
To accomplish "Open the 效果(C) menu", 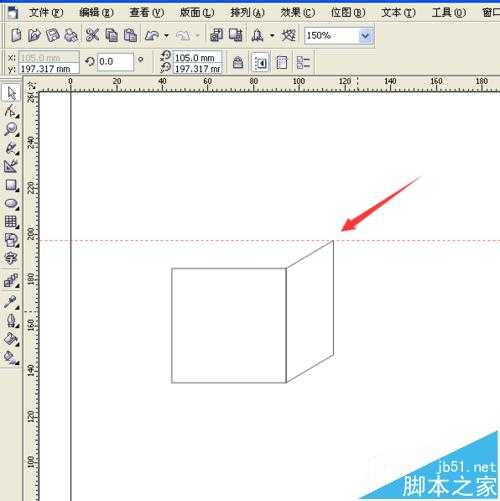I will pos(297,13).
